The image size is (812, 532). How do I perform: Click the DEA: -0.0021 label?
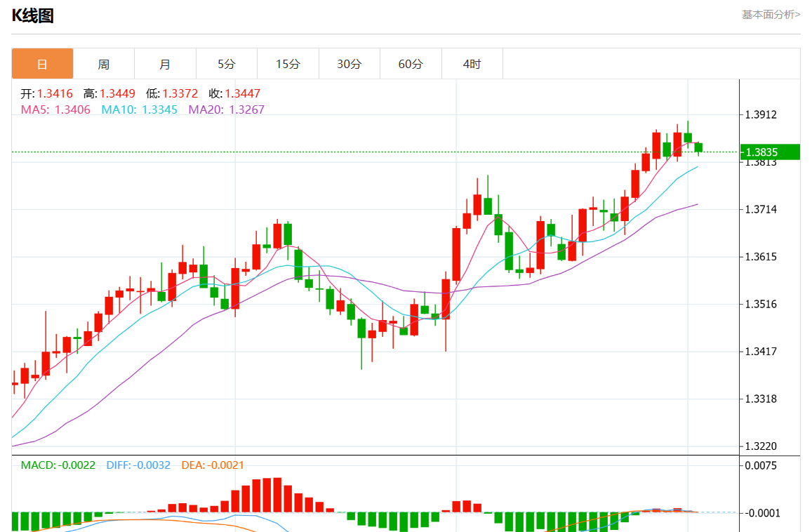(213, 465)
